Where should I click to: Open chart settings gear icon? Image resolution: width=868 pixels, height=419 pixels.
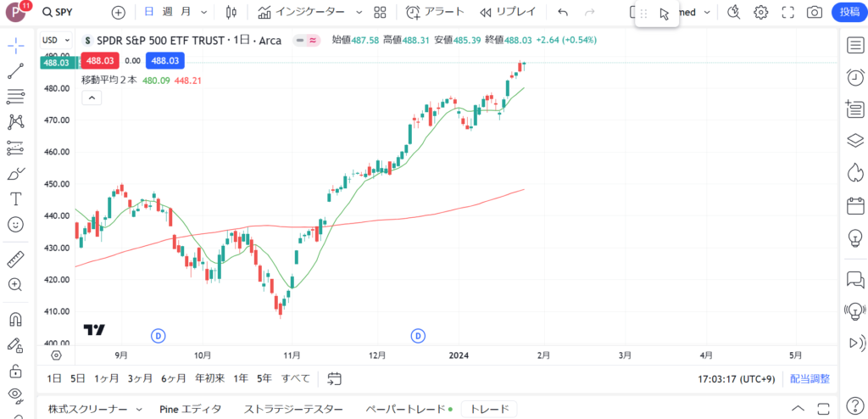761,13
